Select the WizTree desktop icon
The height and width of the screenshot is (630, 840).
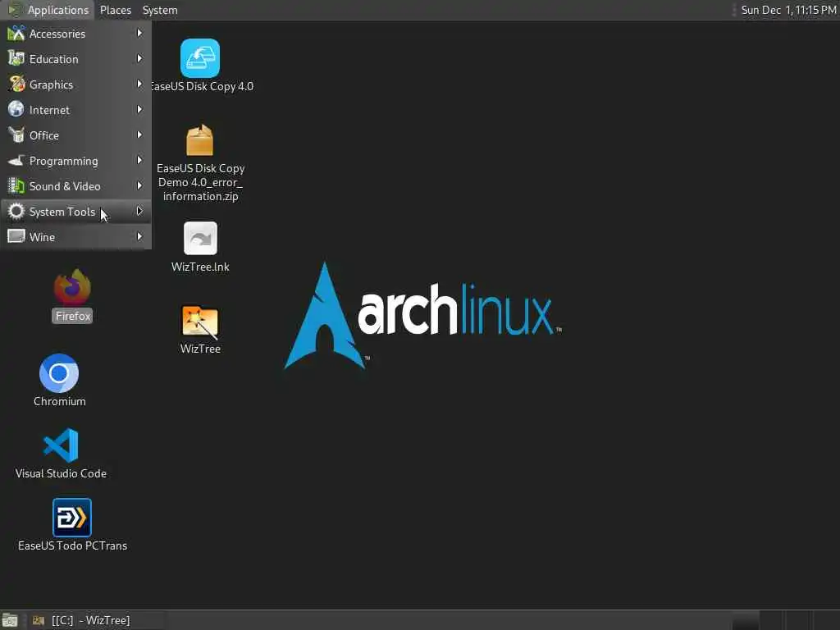(x=200, y=322)
